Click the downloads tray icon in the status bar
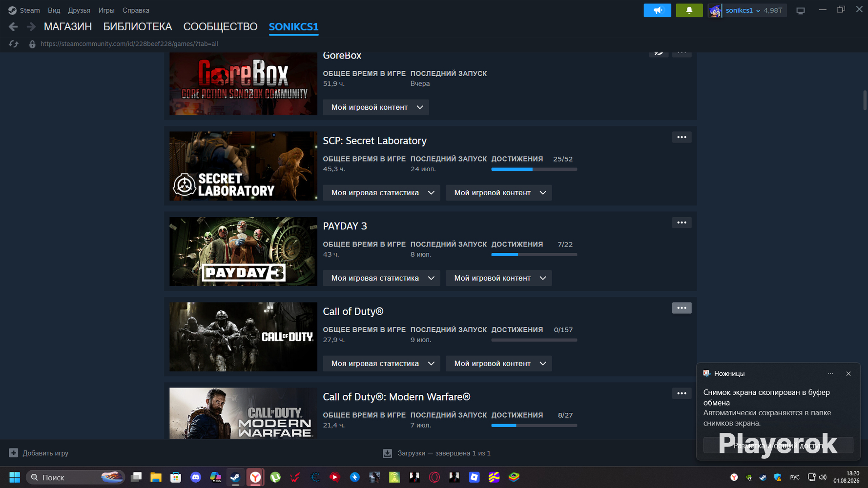 tap(387, 453)
